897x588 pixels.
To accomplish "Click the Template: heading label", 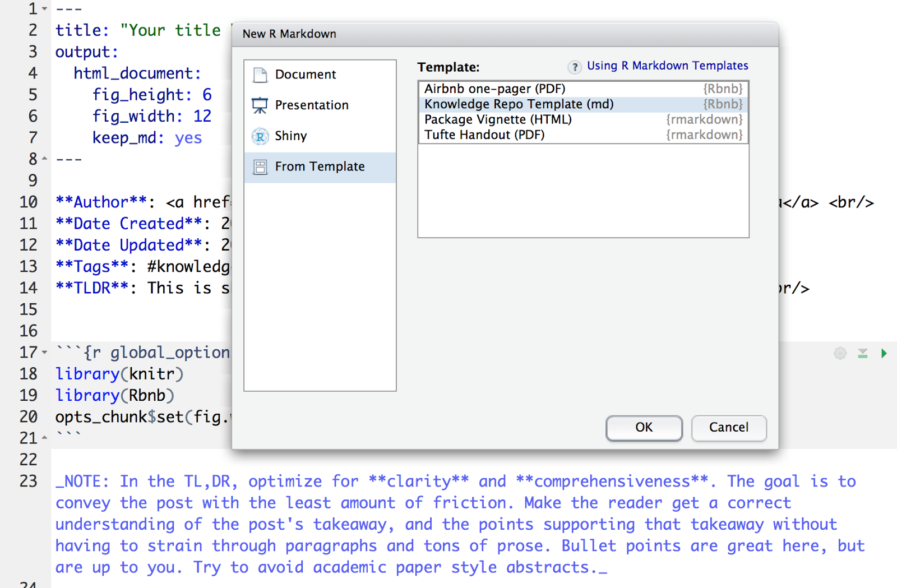I will point(449,67).
